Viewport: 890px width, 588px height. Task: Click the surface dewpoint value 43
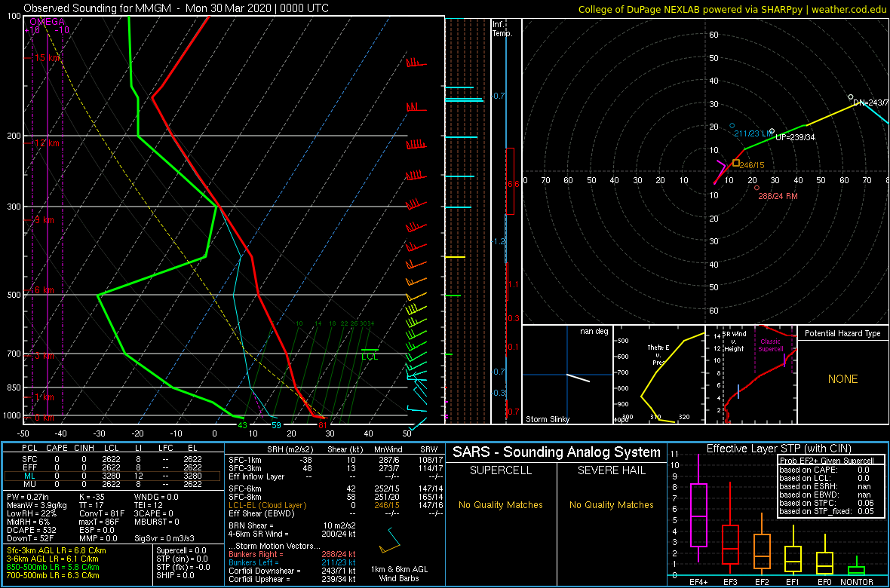point(242,424)
